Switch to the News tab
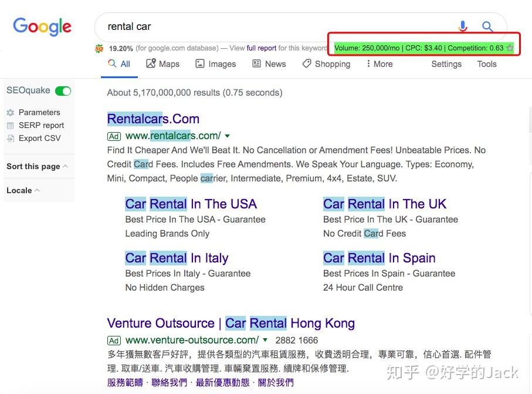 pos(269,64)
